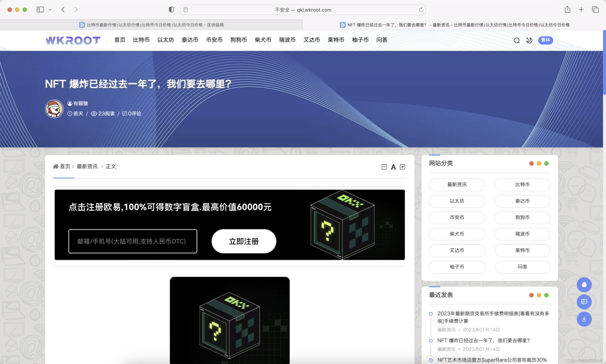Viewport: 606px width, 364px height.
Task: Jump to comments via 0评论
Action: pos(132,114)
